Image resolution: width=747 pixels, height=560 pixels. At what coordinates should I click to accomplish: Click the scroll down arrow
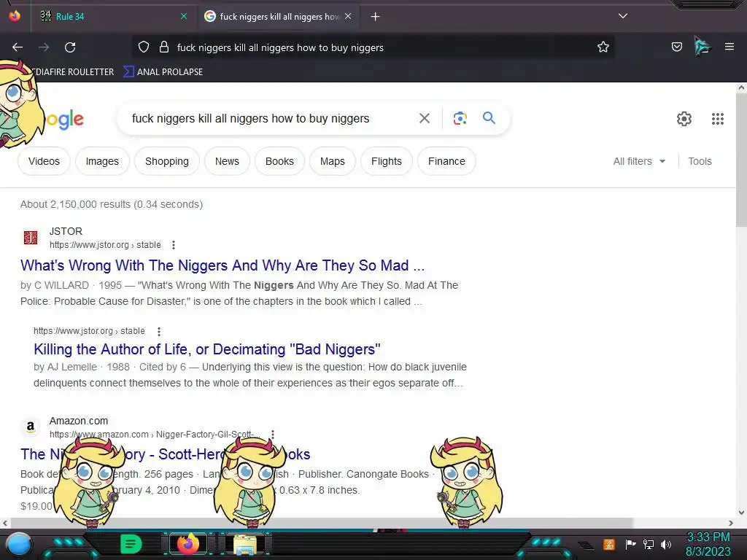pyautogui.click(x=741, y=513)
